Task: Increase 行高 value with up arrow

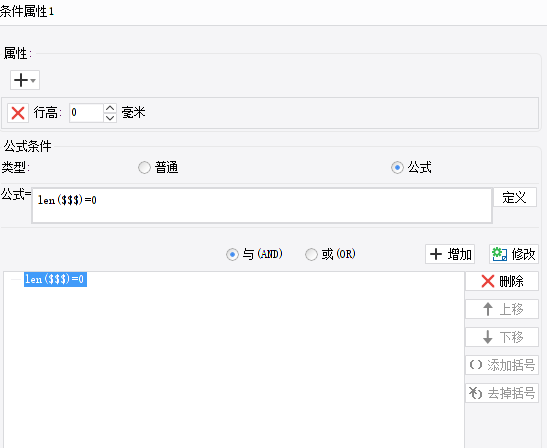Action: pos(110,108)
